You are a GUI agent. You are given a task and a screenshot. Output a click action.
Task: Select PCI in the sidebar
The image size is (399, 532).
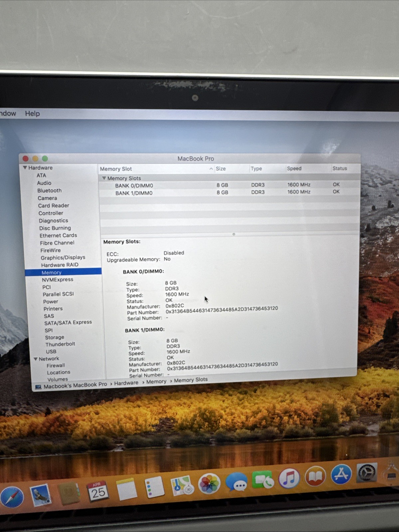pyautogui.click(x=47, y=287)
